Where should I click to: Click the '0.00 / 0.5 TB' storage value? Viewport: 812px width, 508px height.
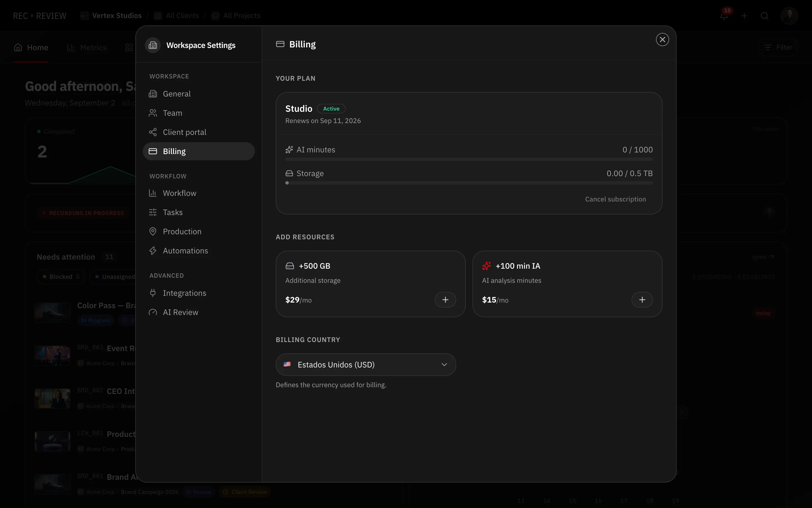coord(630,173)
